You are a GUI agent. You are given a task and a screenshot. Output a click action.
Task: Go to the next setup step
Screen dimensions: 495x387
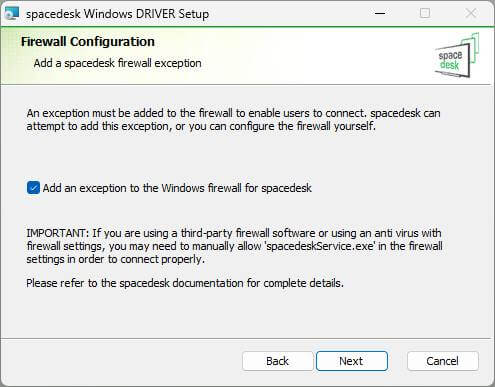[x=352, y=361]
